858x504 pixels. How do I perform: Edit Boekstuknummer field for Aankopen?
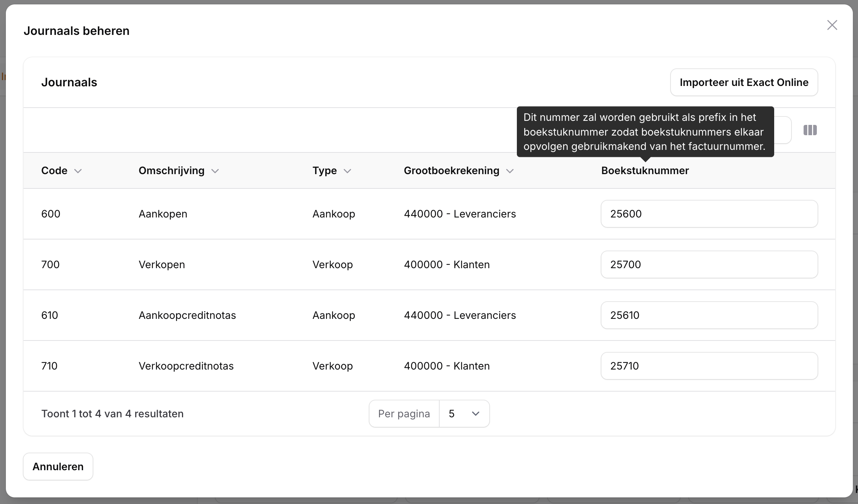tap(709, 214)
